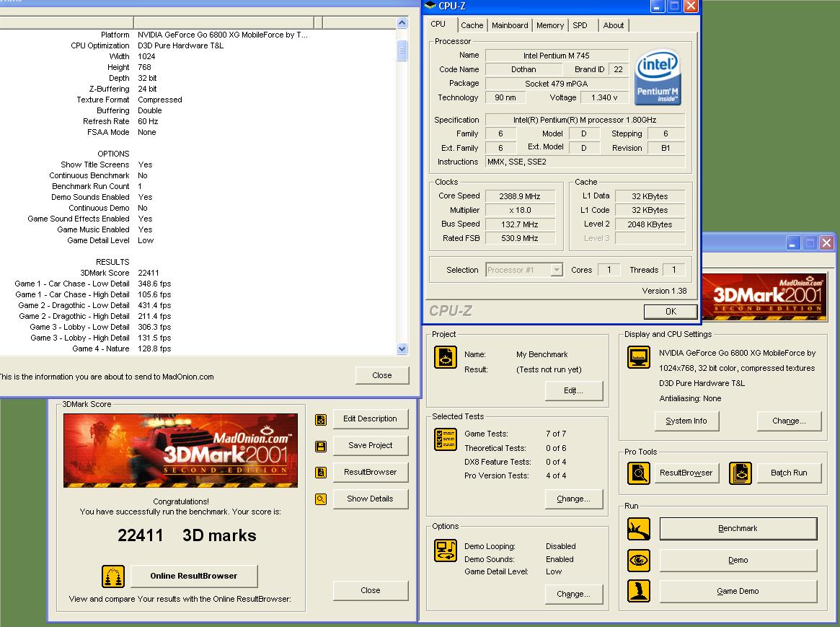Click Close in the 3DMark Score dialog

point(370,590)
